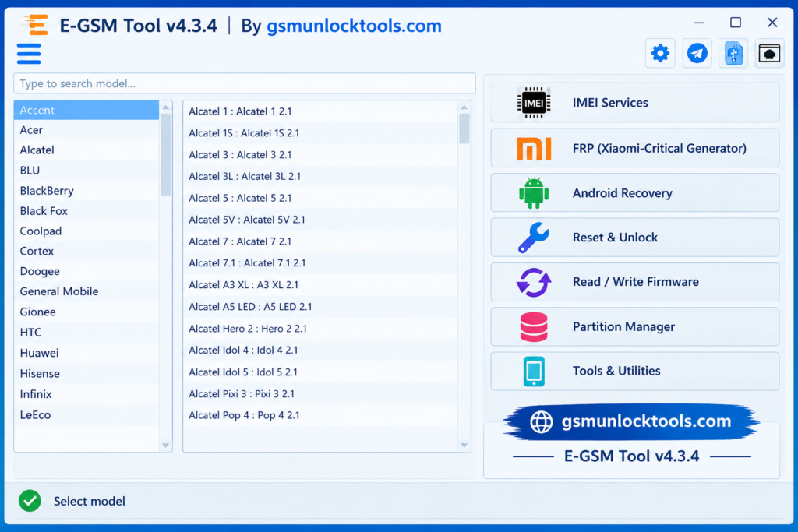
Task: Click the model list scrollbar thumb
Action: pyautogui.click(x=464, y=129)
